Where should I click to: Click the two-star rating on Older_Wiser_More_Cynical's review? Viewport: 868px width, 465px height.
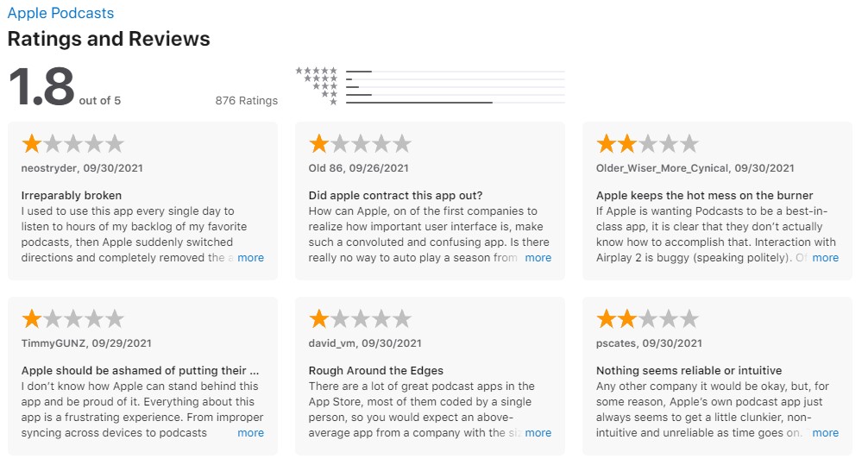click(647, 144)
